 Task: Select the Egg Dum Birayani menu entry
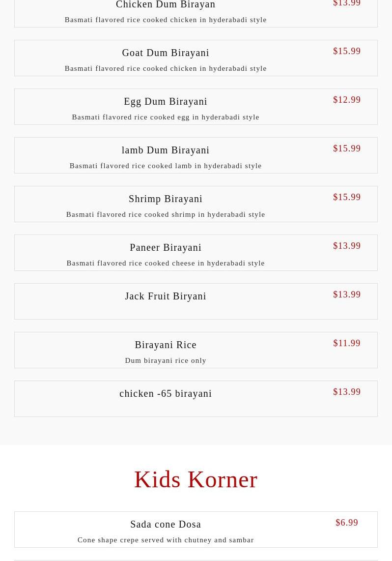pyautogui.click(x=166, y=101)
